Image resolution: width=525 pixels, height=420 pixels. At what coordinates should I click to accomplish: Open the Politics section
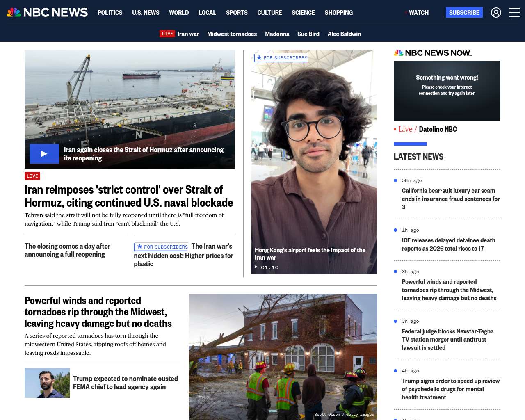click(x=110, y=13)
